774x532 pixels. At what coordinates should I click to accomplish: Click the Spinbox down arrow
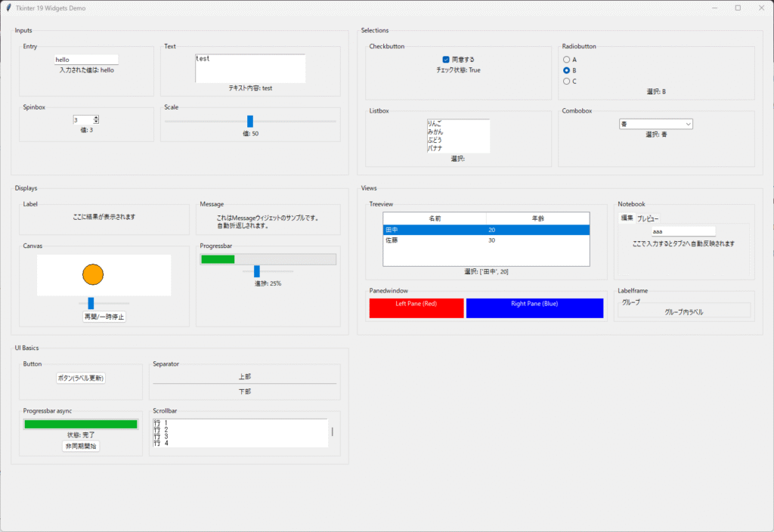pos(96,122)
